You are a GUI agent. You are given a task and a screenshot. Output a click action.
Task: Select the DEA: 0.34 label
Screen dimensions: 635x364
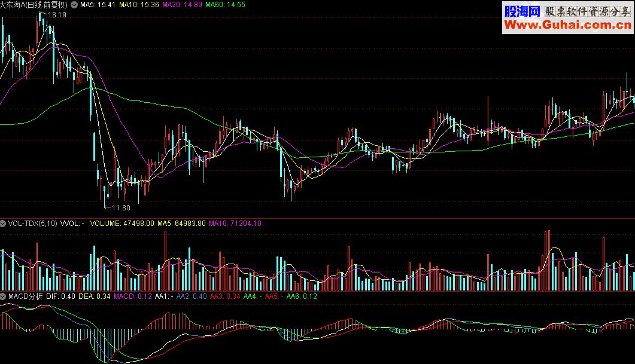[95, 296]
